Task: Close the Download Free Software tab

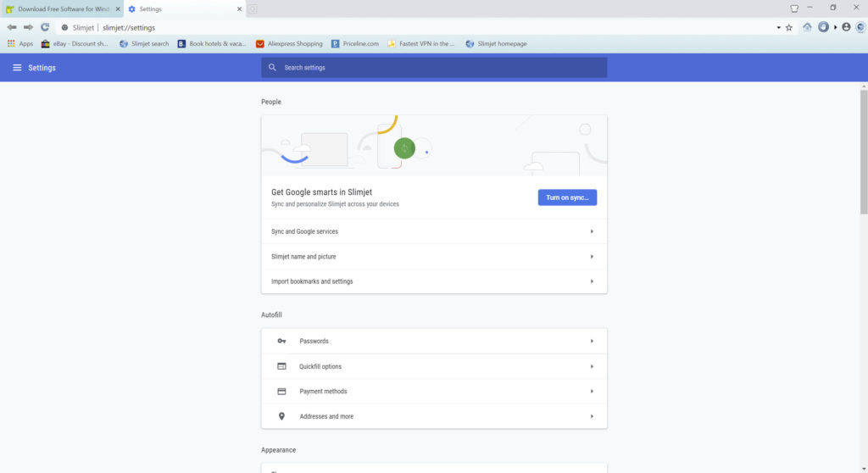Action: (x=118, y=8)
